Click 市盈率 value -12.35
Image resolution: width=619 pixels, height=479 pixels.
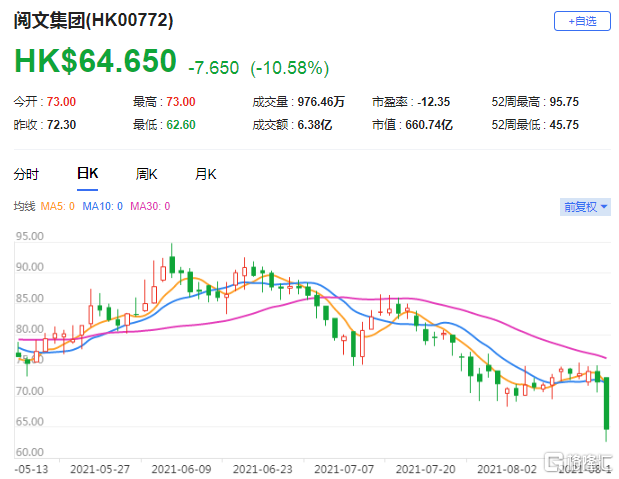pyautogui.click(x=433, y=101)
